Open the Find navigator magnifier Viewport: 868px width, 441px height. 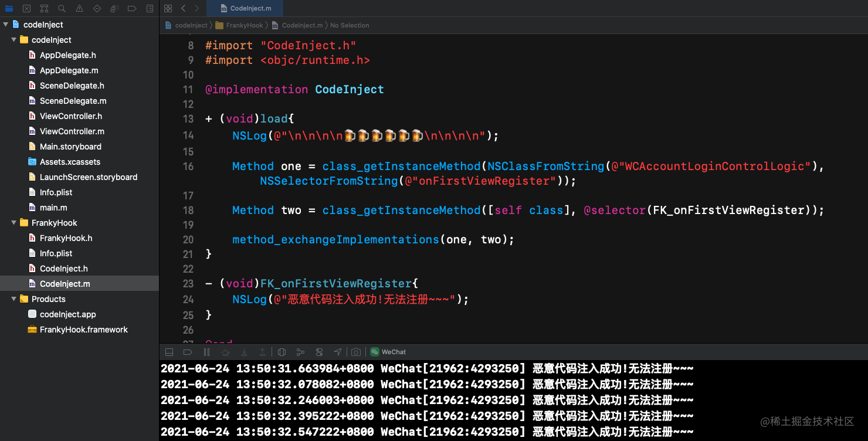(62, 9)
